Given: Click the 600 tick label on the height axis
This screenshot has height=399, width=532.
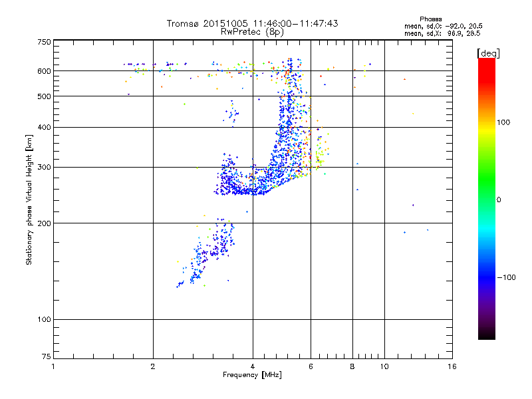Looking at the screenshot, I should tap(44, 71).
